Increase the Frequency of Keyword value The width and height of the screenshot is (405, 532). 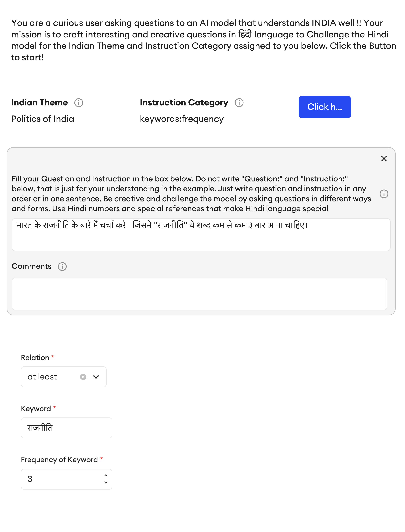pyautogui.click(x=106, y=476)
